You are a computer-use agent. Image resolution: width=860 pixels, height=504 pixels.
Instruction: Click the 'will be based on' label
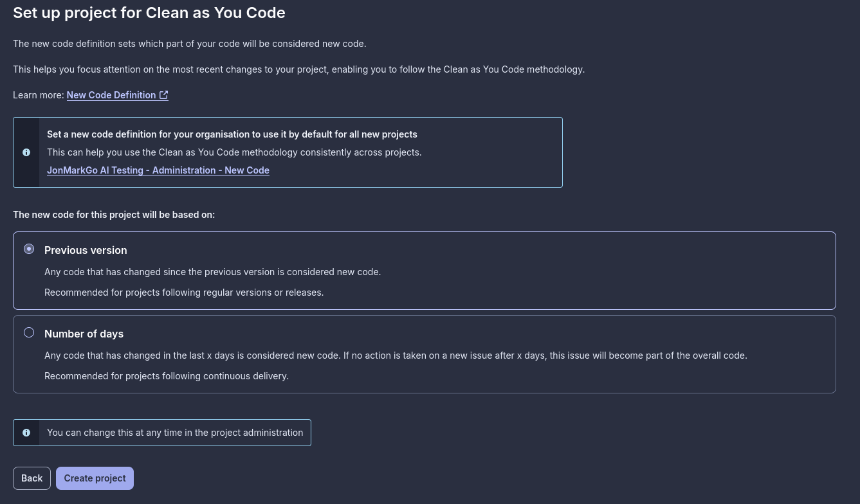(114, 215)
